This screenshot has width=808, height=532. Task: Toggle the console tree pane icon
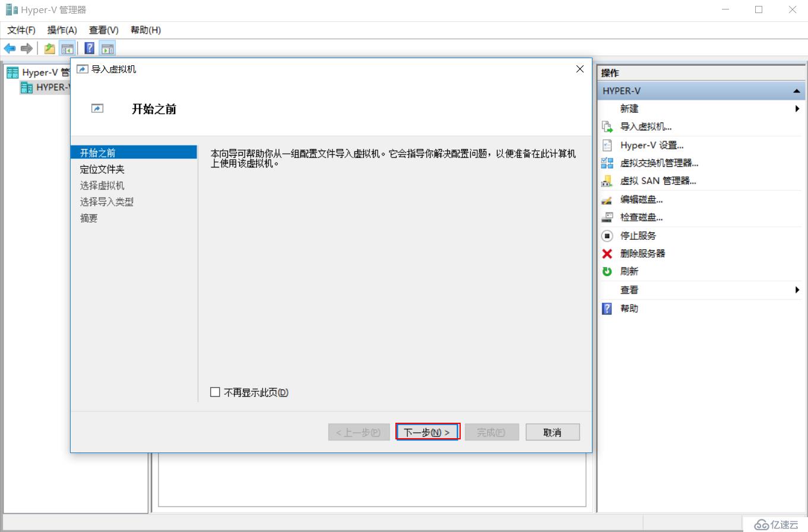pyautogui.click(x=68, y=49)
